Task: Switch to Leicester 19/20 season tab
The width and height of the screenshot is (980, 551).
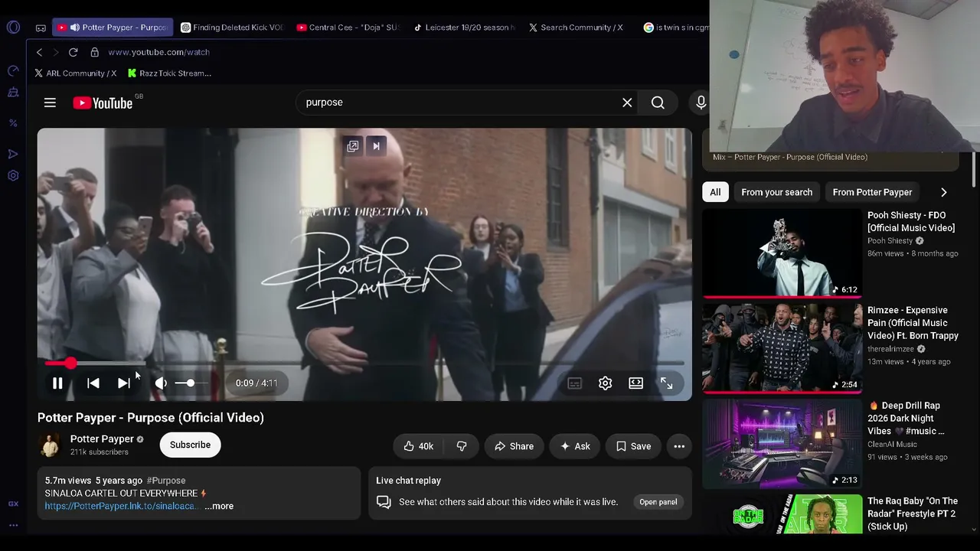Action: pyautogui.click(x=465, y=28)
